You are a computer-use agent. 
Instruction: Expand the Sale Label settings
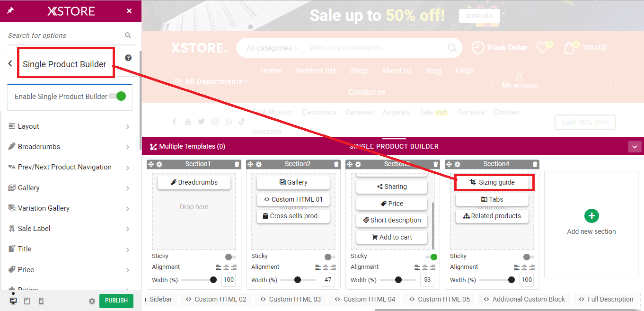tap(70, 229)
